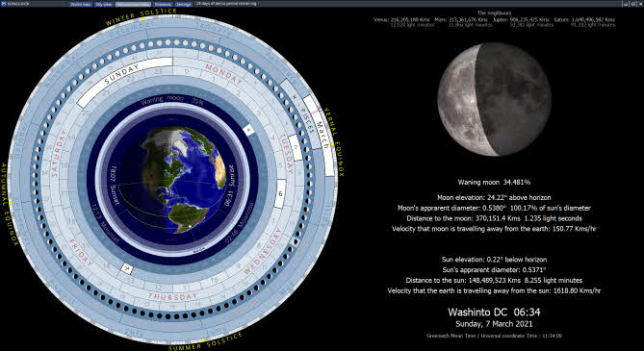This screenshot has width=644, height=351.
Task: Click the earth velocity from sun line
Action: point(494,290)
